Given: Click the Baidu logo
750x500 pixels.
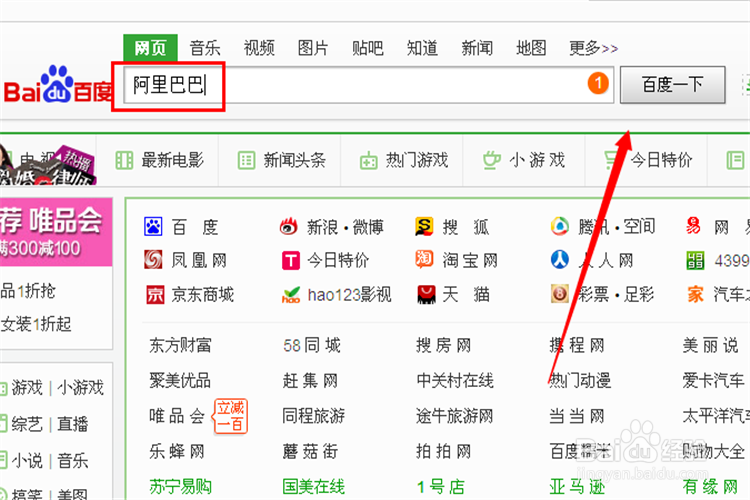Looking at the screenshot, I should (x=58, y=85).
